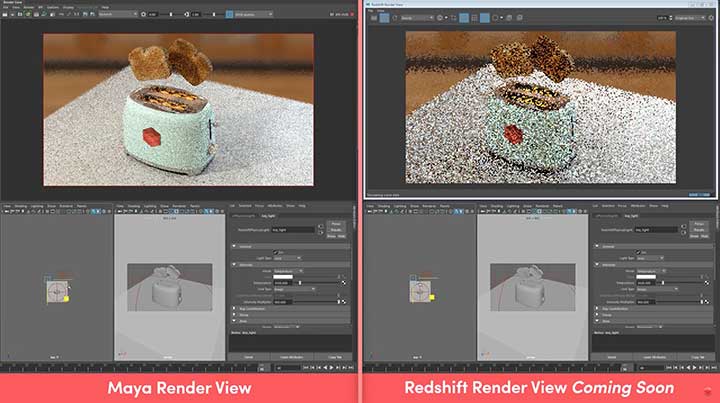Toggle the On checkbox in right Attribute Editor
This screenshot has width=720, height=403.
pos(636,252)
